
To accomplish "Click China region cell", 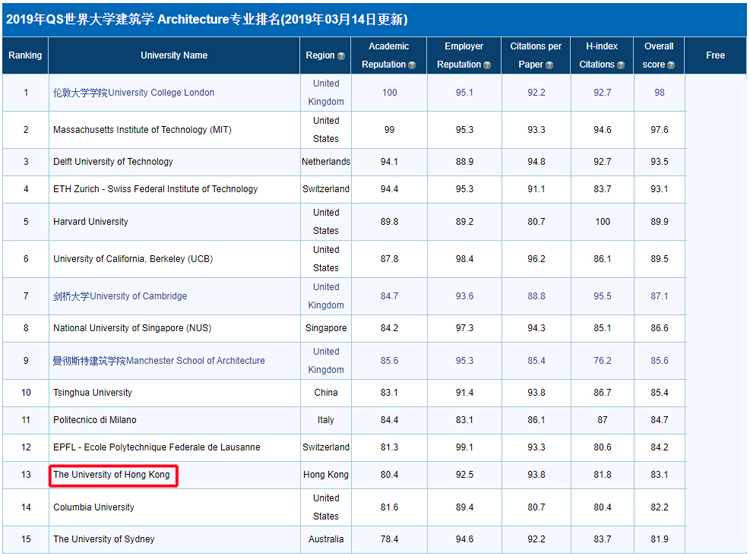I will pos(326,393).
